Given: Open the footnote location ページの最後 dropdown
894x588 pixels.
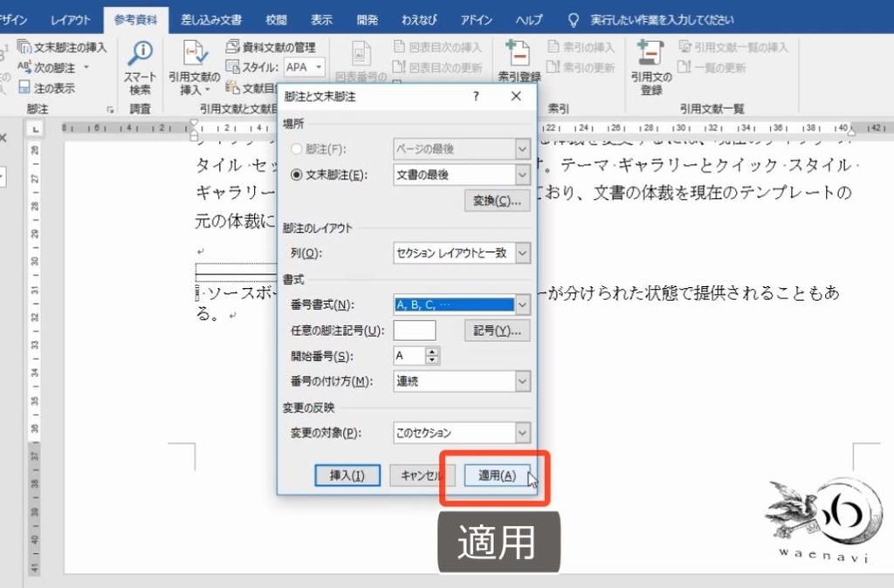Looking at the screenshot, I should click(522, 149).
